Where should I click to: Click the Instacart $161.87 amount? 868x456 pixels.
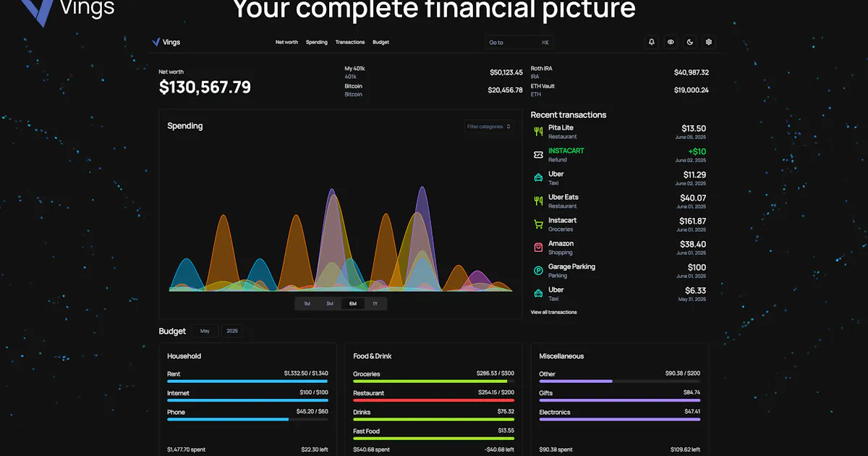click(692, 221)
